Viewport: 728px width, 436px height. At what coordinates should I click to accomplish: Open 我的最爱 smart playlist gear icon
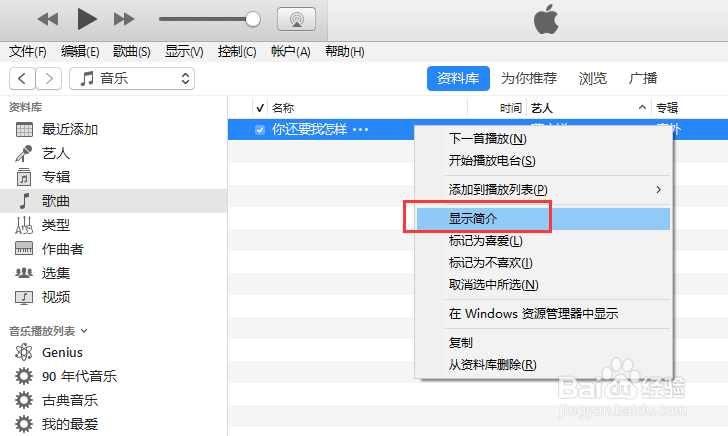[x=24, y=424]
